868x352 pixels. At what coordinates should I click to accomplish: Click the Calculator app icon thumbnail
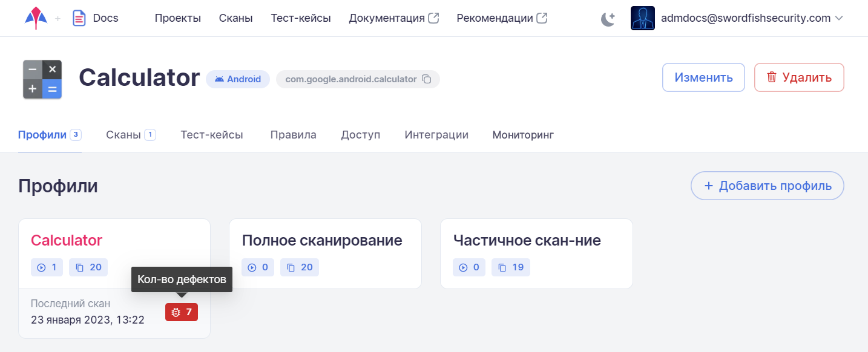click(42, 79)
